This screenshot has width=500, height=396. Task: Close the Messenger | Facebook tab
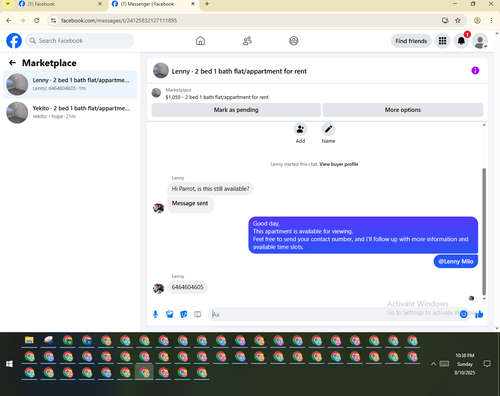pos(193,4)
